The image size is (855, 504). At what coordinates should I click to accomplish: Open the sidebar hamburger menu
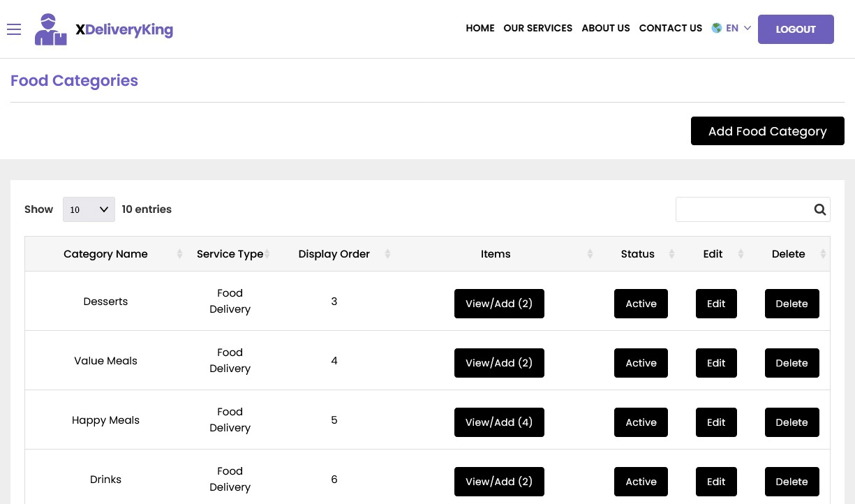click(14, 29)
